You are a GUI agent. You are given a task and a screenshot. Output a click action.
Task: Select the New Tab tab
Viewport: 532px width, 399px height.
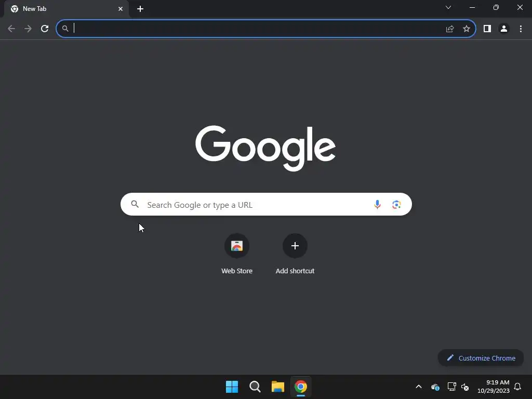point(66,9)
